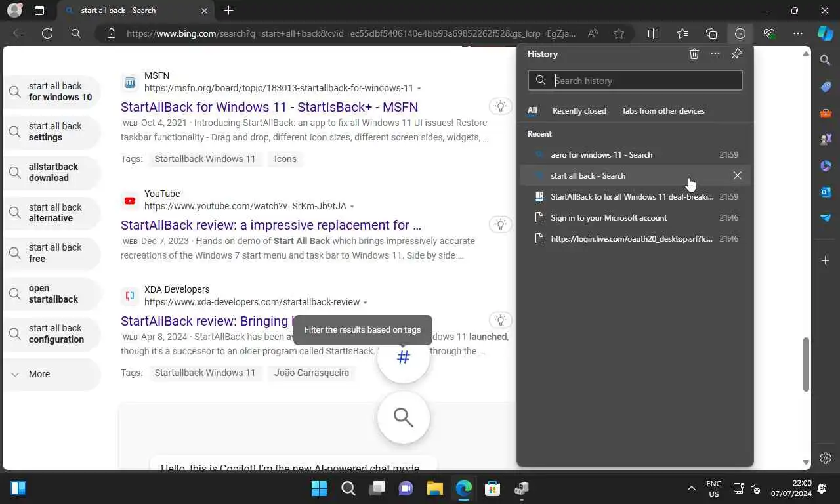840x504 pixels.
Task: Click the page vertical scrollbar thumb
Action: pos(807,365)
